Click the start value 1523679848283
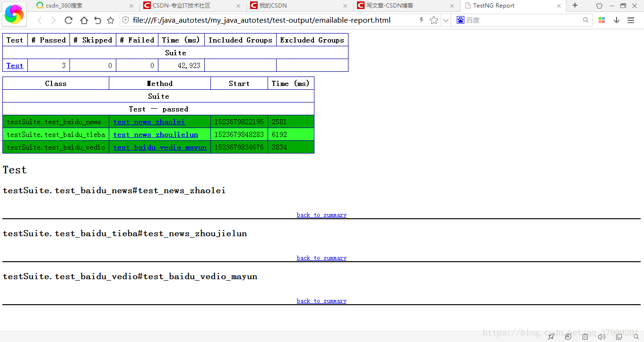 [239, 135]
